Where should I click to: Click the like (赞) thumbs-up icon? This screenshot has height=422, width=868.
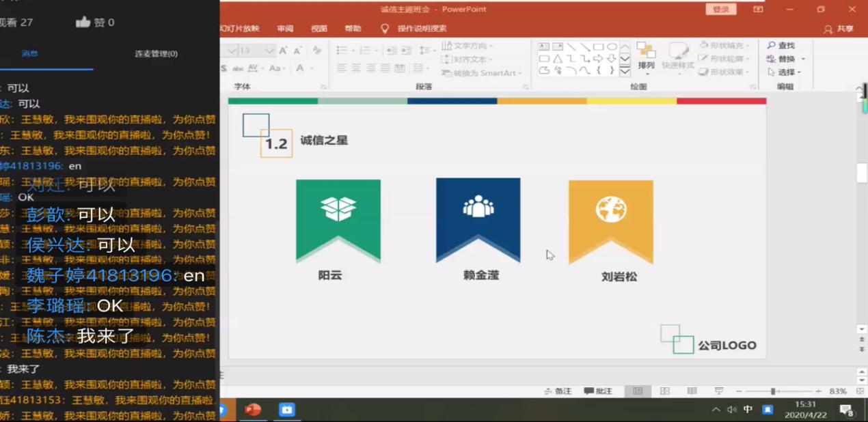coord(83,22)
